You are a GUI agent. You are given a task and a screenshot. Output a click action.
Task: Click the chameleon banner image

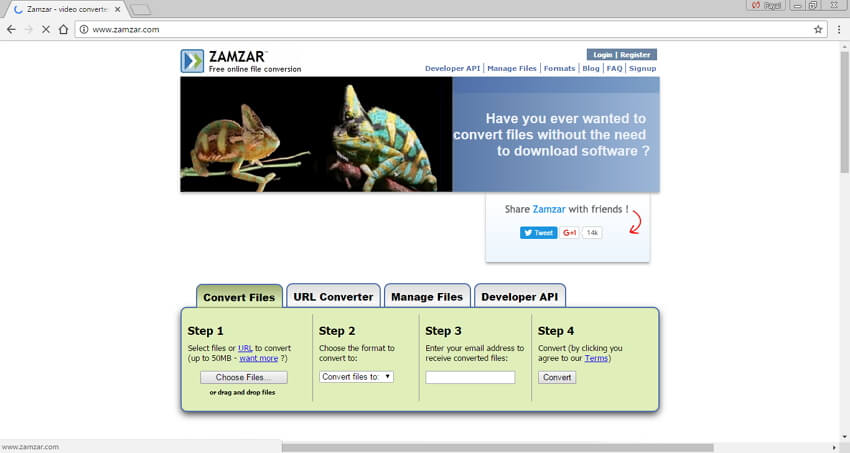coord(316,134)
